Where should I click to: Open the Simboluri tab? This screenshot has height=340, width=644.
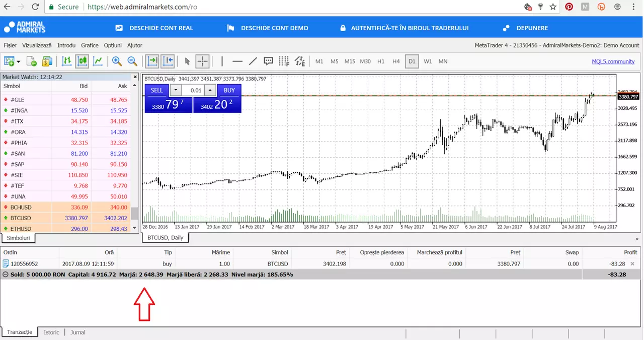(x=18, y=238)
